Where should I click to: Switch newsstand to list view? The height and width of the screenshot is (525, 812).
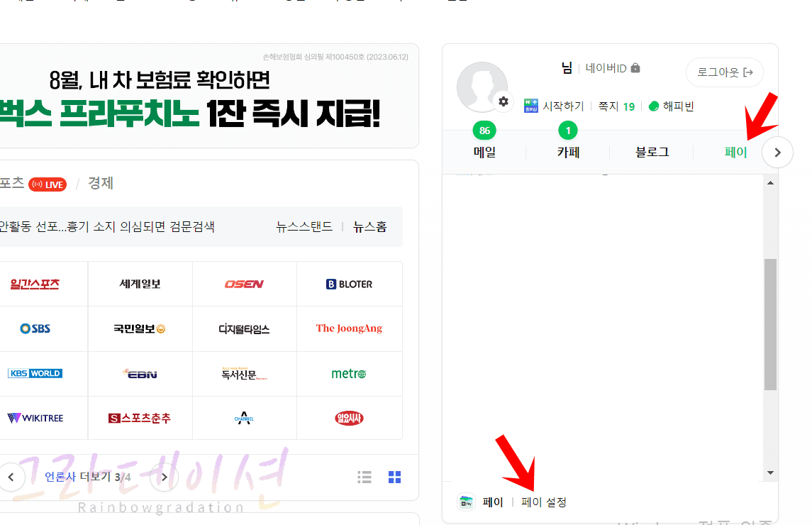point(365,477)
